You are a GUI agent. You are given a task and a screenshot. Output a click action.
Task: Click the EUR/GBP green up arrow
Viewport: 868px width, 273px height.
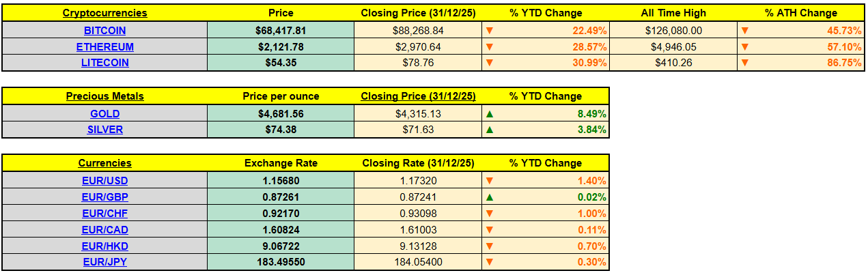[x=488, y=197]
